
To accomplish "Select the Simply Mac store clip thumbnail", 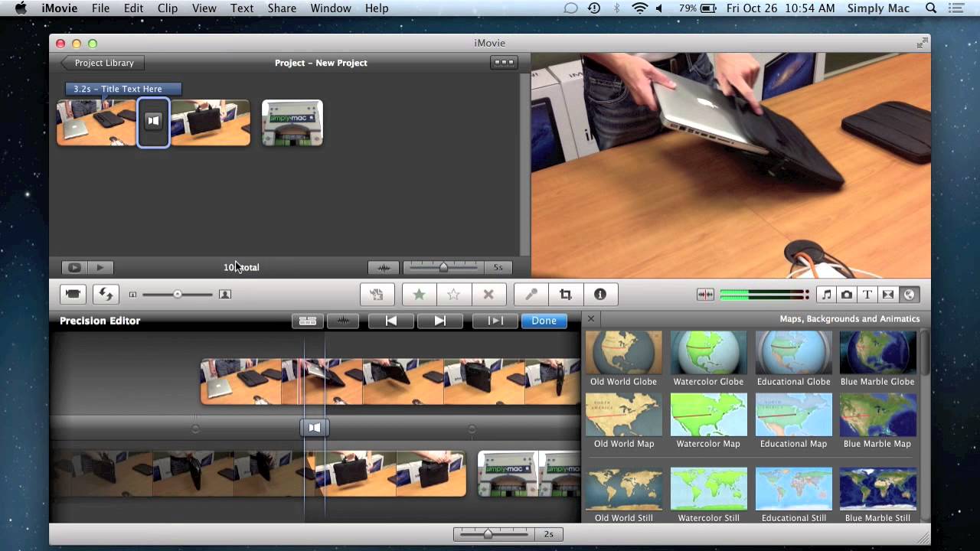I will click(292, 122).
